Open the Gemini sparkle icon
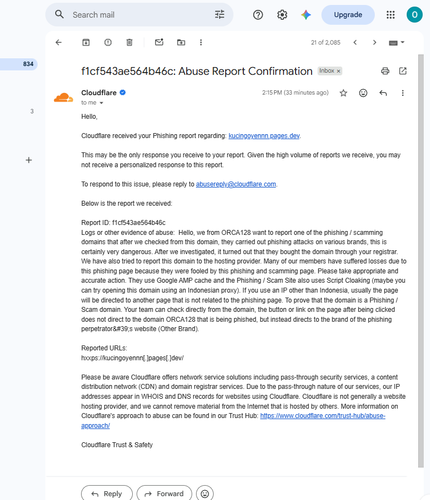The width and height of the screenshot is (430, 500). pos(306,15)
